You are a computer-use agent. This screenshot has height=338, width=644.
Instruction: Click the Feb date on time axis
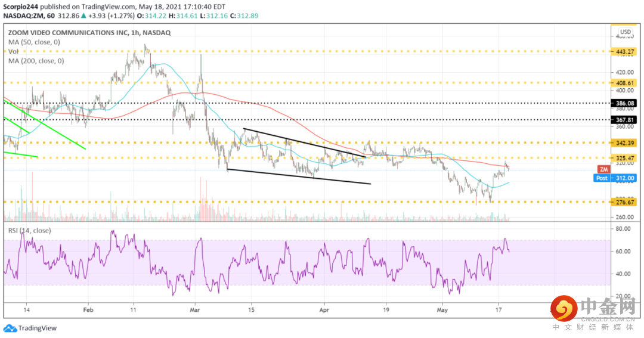pyautogui.click(x=88, y=309)
